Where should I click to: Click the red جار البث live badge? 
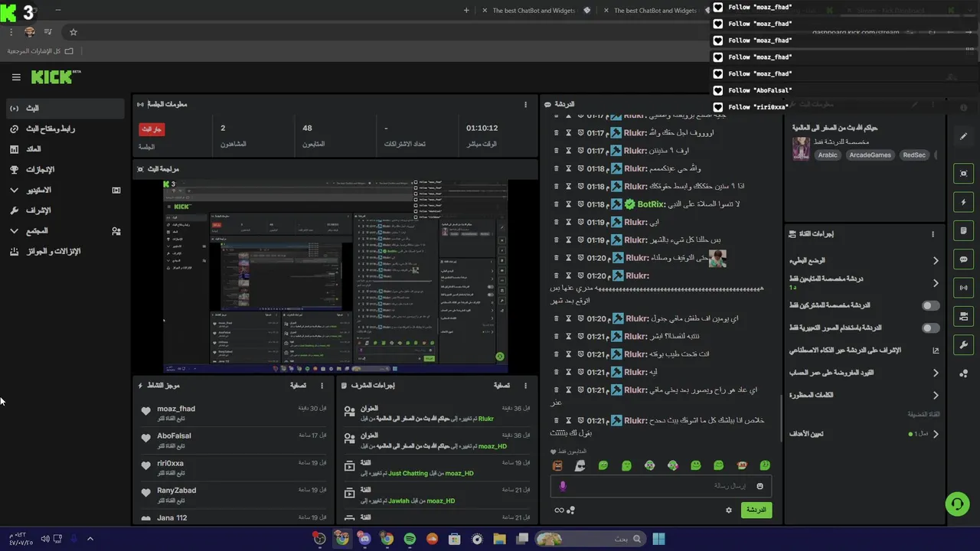(152, 129)
